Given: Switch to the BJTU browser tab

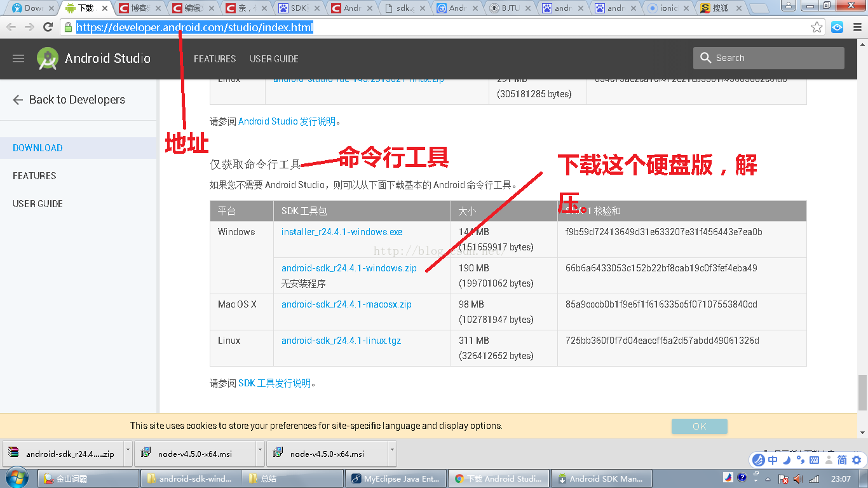Looking at the screenshot, I should pyautogui.click(x=508, y=8).
